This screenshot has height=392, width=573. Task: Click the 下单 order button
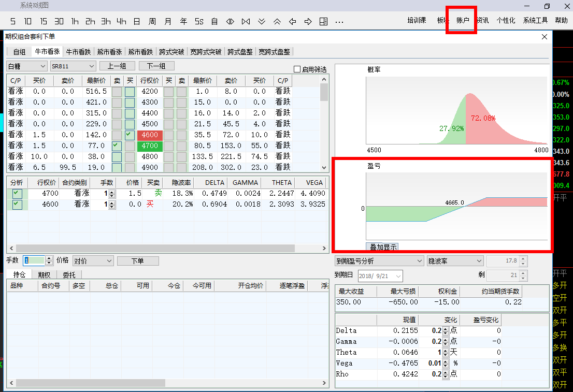tap(138, 261)
